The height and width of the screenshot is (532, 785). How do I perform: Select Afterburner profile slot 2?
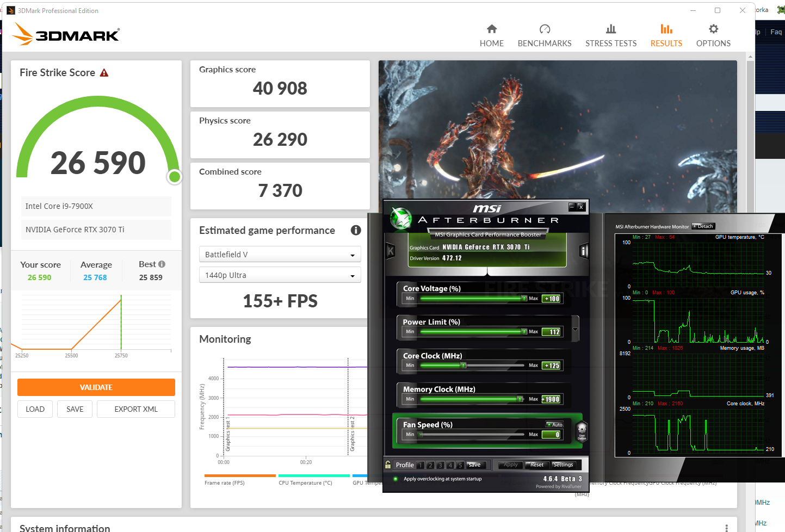430,465
